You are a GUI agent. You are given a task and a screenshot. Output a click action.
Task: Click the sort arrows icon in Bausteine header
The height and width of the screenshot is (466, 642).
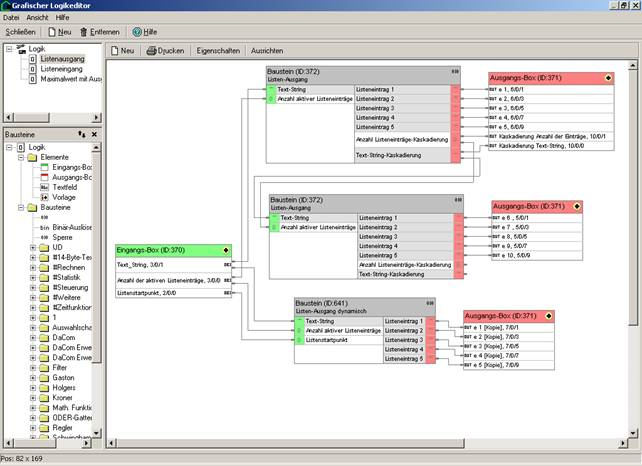tap(81, 133)
